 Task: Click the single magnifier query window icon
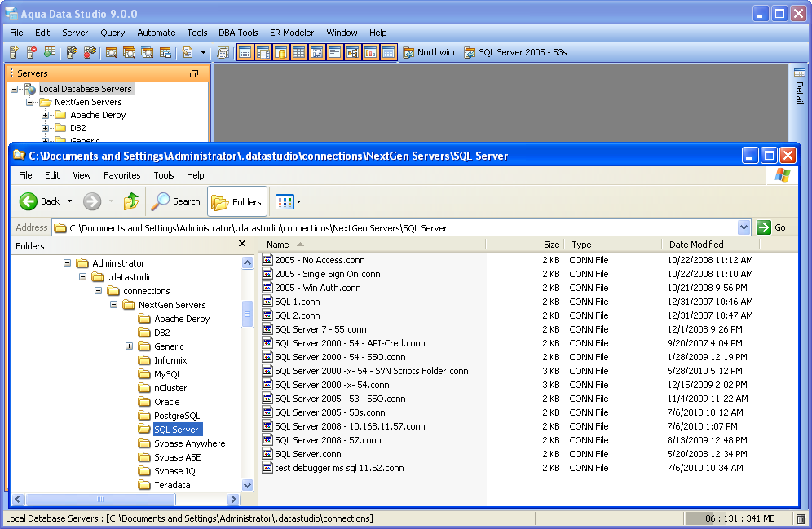(111, 52)
